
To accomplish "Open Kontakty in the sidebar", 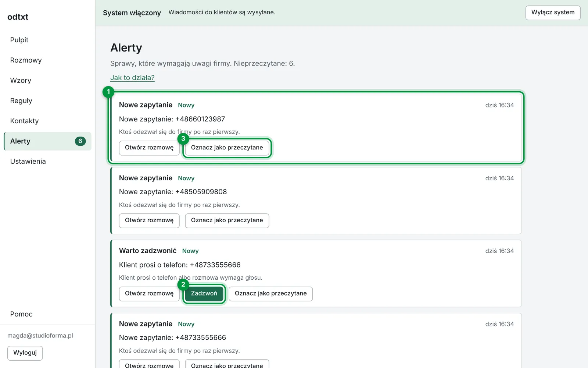I will [x=47, y=121].
